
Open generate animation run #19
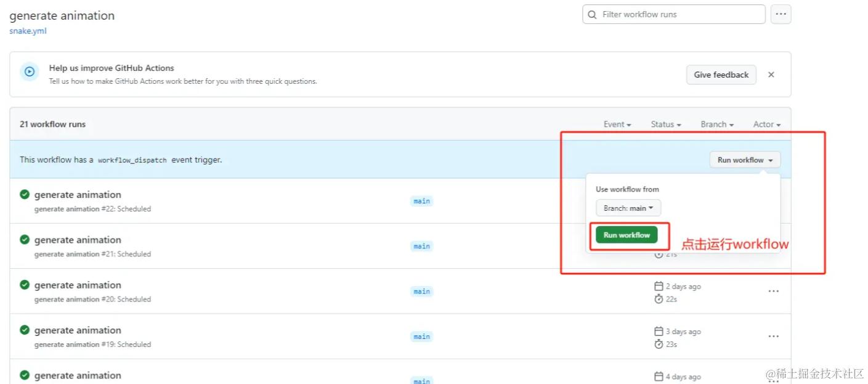[x=78, y=330]
